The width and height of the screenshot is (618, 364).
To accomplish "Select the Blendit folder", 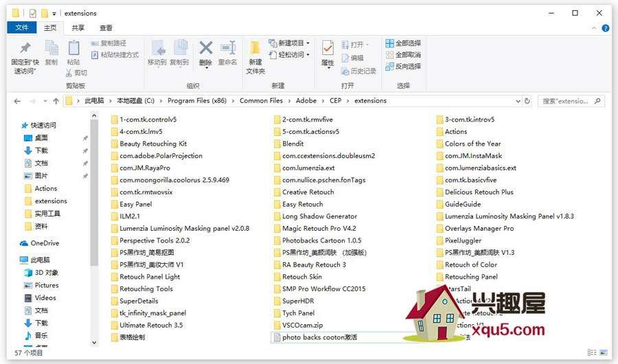I will [x=289, y=144].
